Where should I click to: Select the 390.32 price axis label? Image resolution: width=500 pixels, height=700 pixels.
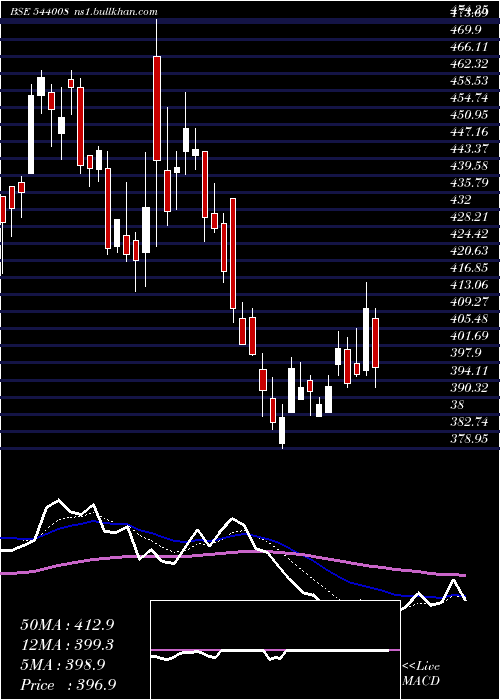click(469, 387)
